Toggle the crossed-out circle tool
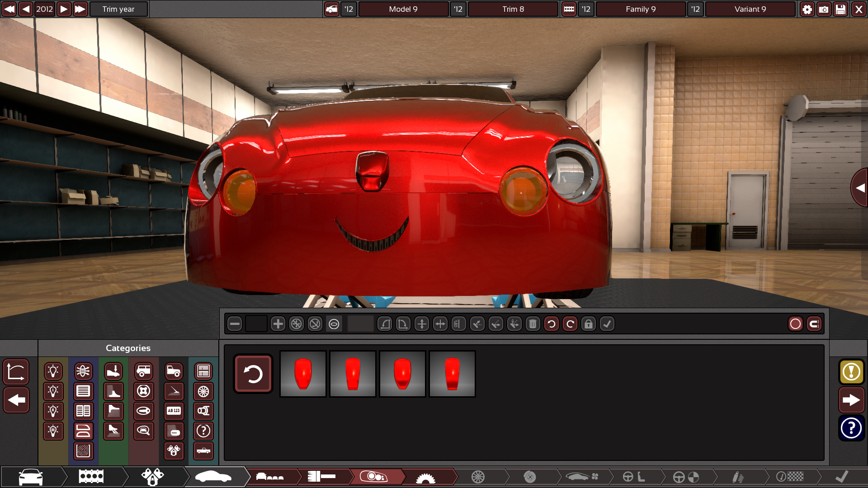 click(x=315, y=324)
